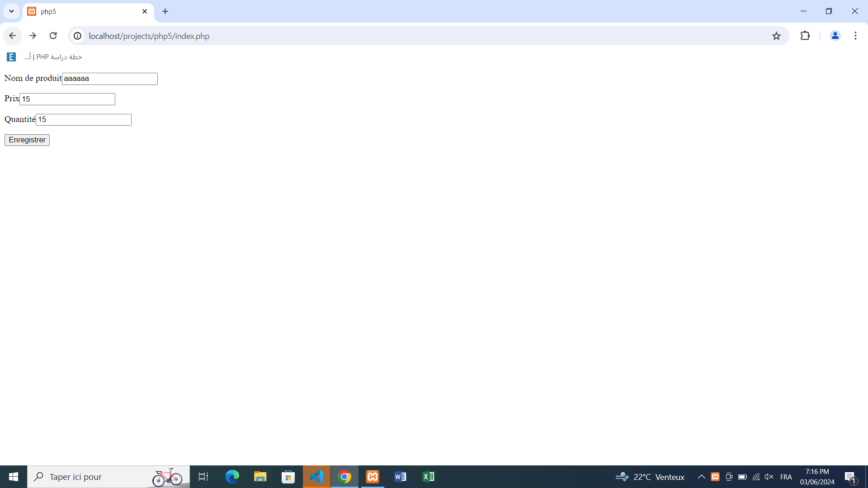Select the php5 browser tab

coord(88,12)
